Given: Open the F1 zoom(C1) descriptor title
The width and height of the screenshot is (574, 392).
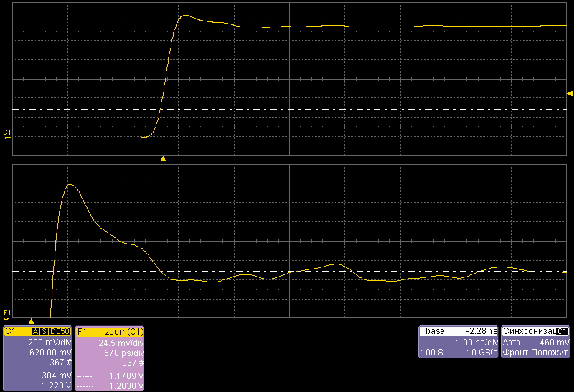Looking at the screenshot, I should [108, 332].
